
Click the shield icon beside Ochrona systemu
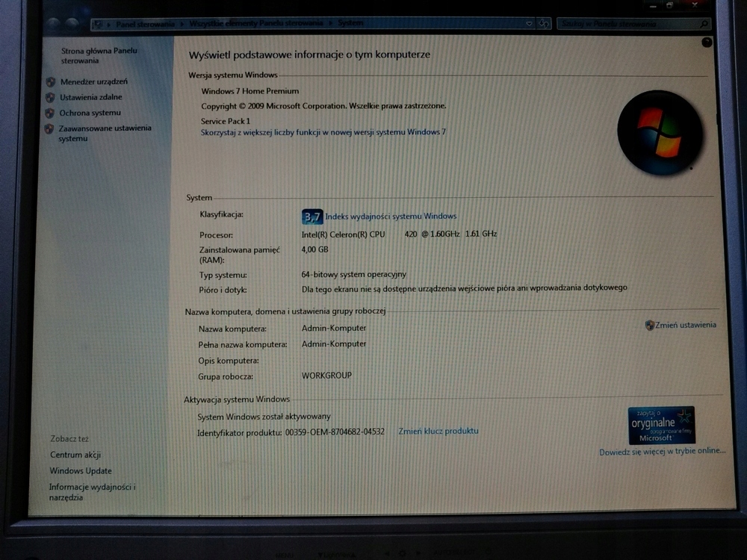tap(49, 113)
